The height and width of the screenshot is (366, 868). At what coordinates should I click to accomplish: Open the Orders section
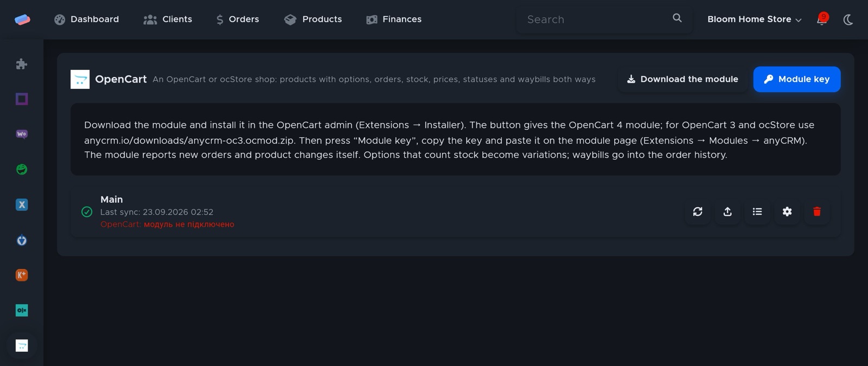pyautogui.click(x=238, y=20)
